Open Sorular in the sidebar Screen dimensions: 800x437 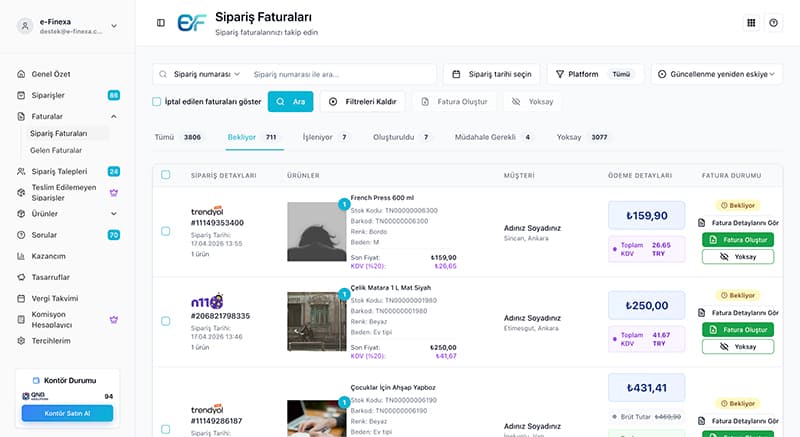click(x=44, y=235)
